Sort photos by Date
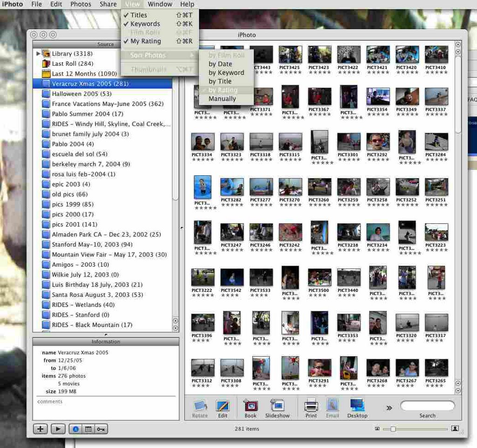Viewport: 477px width, 448px height. tap(226, 64)
